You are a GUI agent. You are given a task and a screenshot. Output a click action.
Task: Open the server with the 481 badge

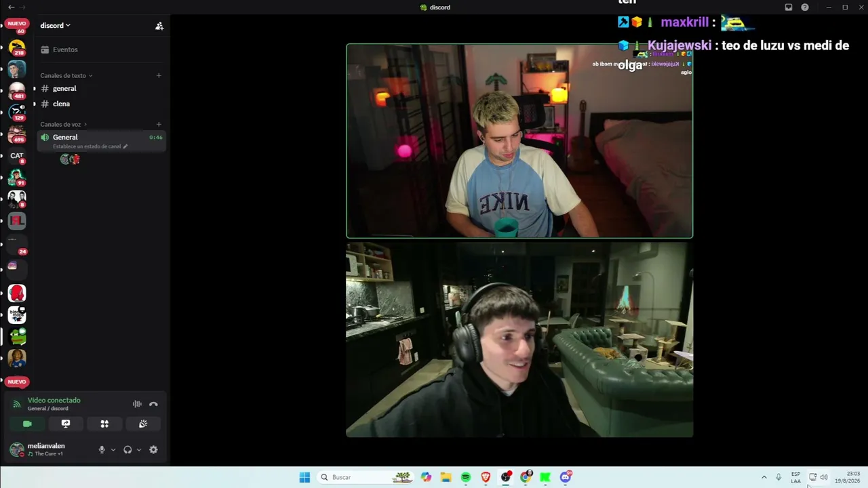tap(17, 91)
